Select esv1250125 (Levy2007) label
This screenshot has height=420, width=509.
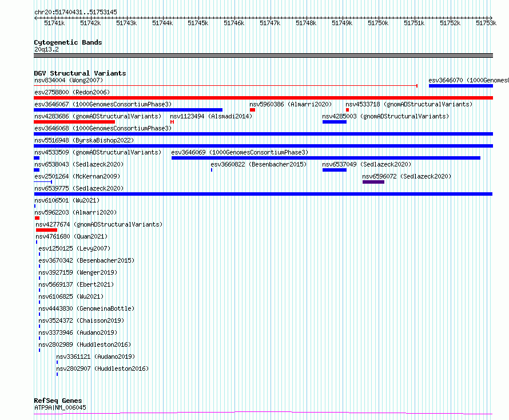tap(75, 248)
